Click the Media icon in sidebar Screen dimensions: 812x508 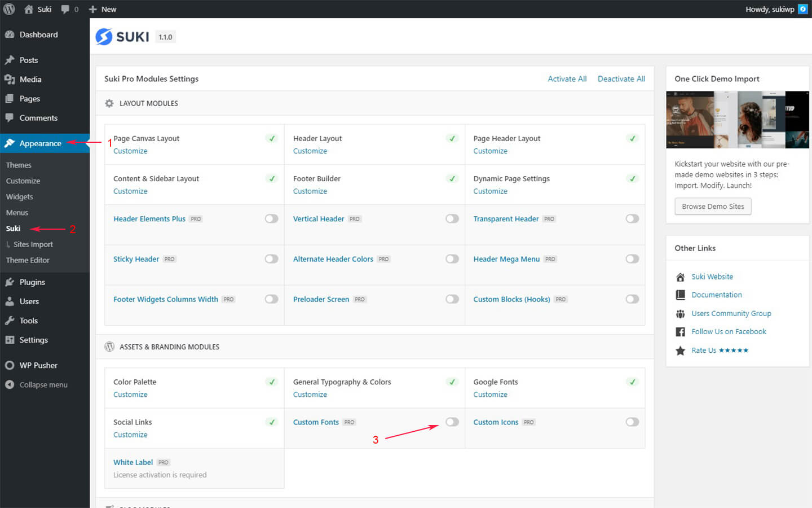(x=10, y=79)
